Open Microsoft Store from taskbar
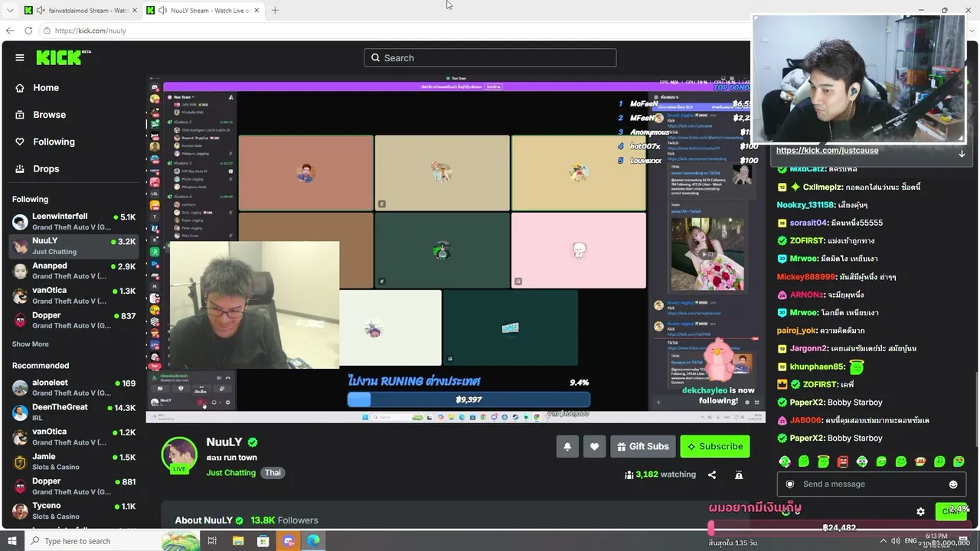This screenshot has height=551, width=980. (x=263, y=541)
